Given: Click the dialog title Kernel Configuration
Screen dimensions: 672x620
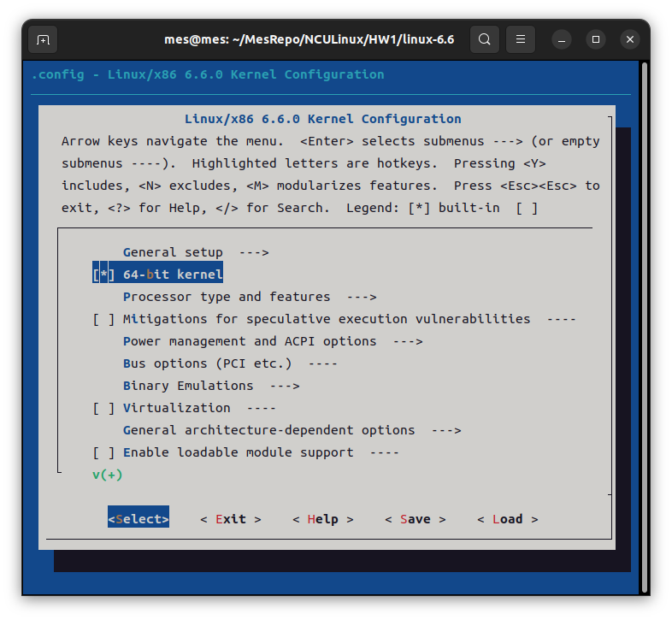Looking at the screenshot, I should (x=323, y=119).
